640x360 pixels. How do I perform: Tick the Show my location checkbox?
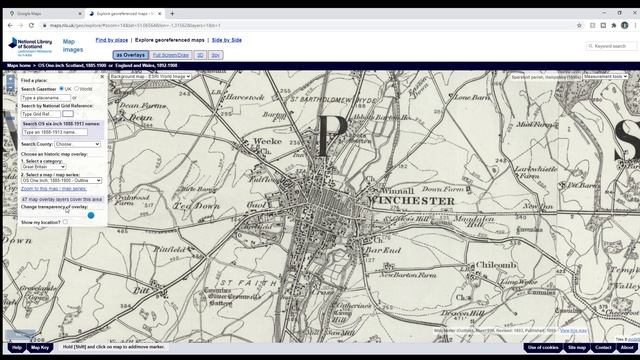click(65, 222)
